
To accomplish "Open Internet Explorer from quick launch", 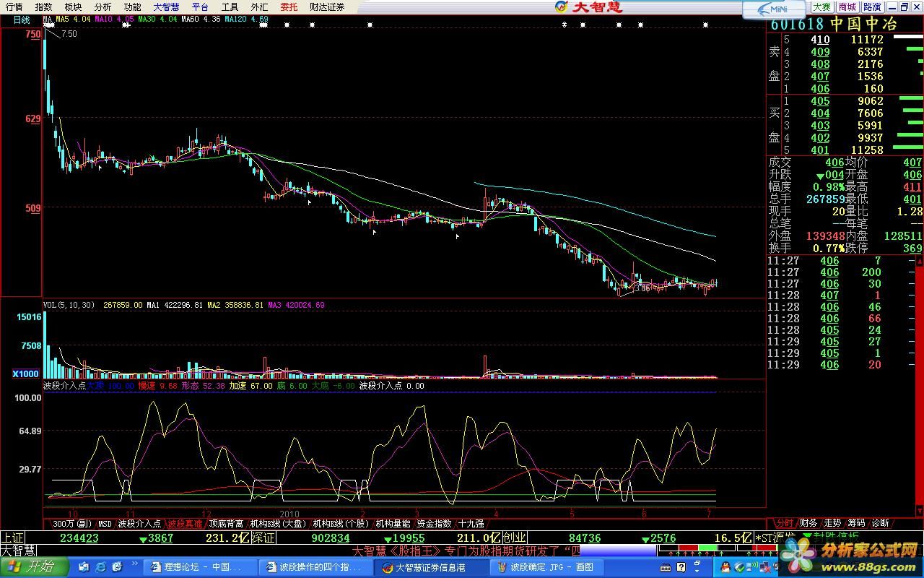I will (x=101, y=567).
